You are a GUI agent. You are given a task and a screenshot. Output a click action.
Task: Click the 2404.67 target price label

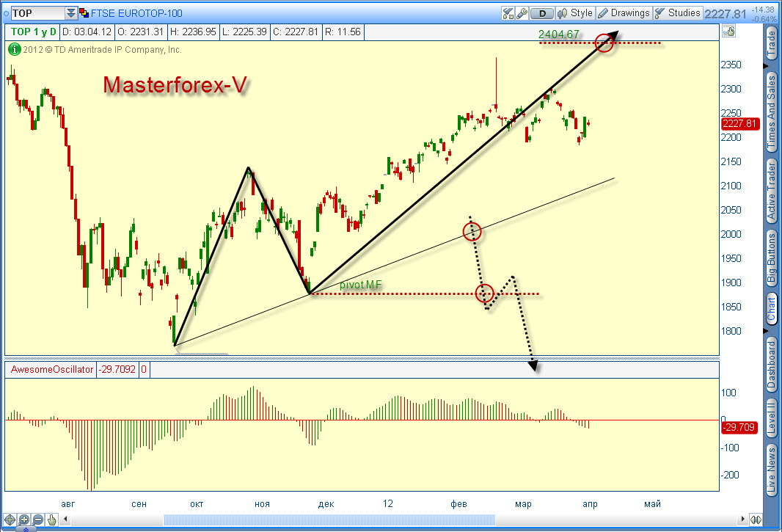pos(558,34)
